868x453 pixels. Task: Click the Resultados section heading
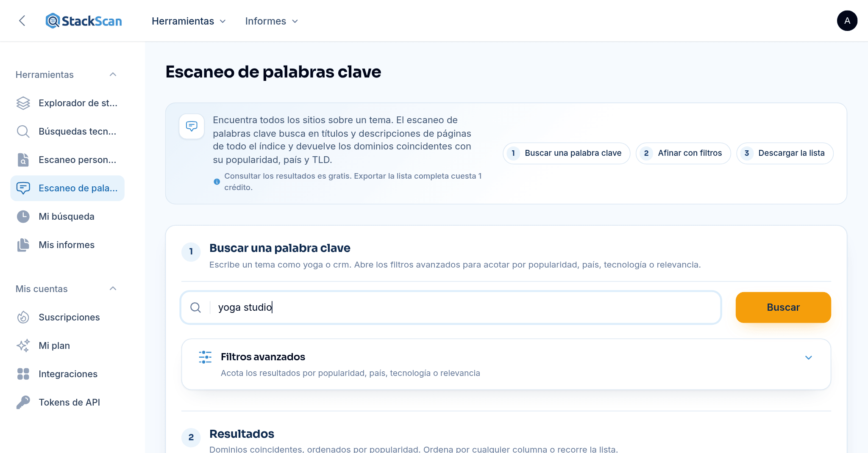(242, 434)
